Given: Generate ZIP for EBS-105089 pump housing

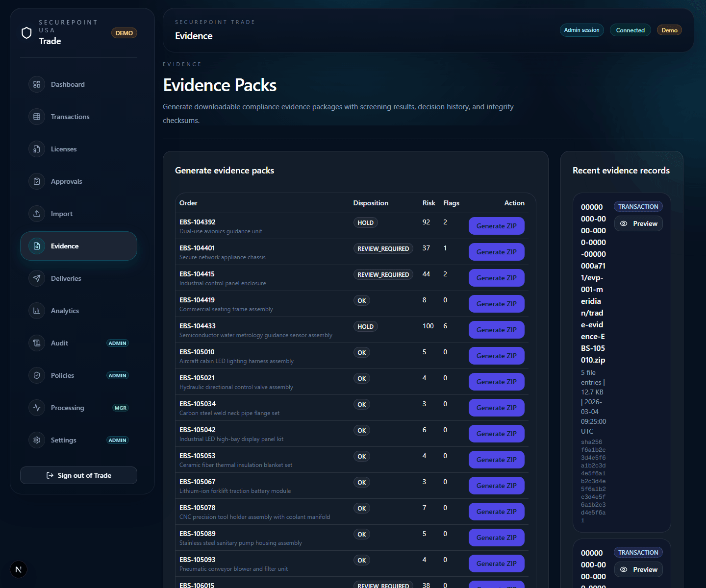Looking at the screenshot, I should (497, 538).
